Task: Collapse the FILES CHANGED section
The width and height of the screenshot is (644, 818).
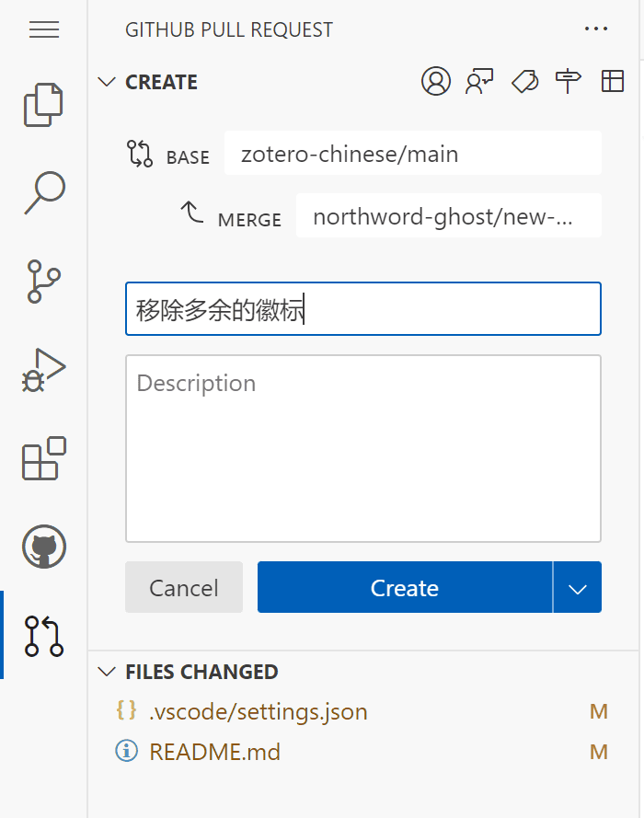Action: pyautogui.click(x=108, y=672)
